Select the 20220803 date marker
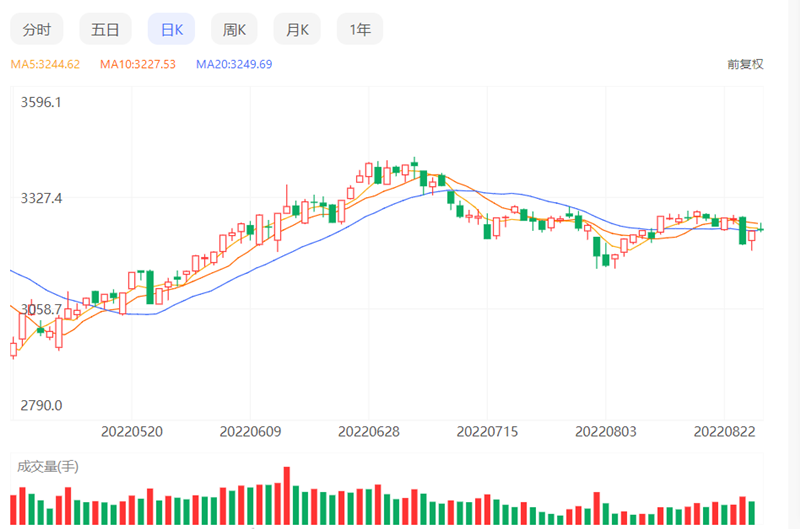Viewport: 800px width, 529px height. click(x=606, y=432)
